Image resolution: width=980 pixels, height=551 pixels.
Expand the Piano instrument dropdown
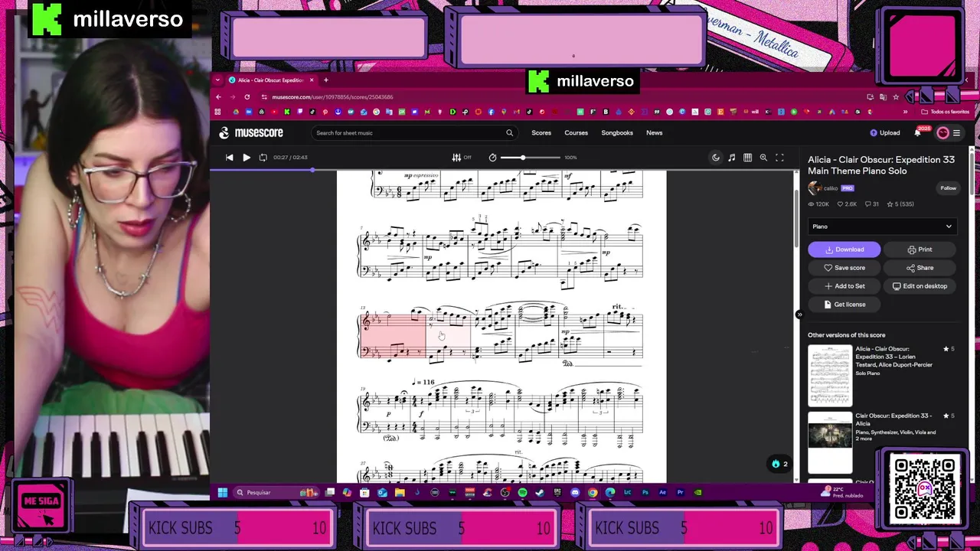click(881, 227)
